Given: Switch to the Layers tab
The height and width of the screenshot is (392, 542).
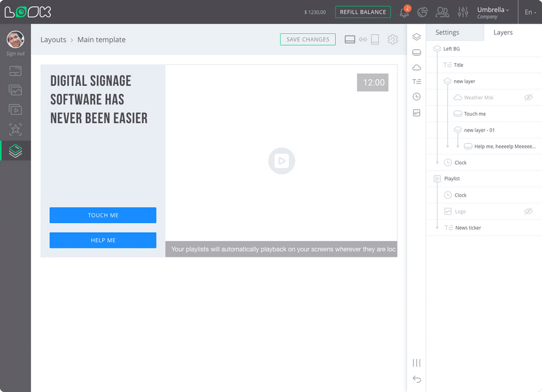Looking at the screenshot, I should coord(503,33).
